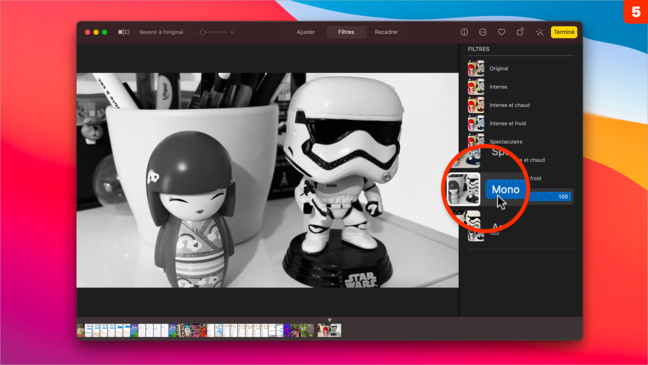Click the Intense et chaud label
Screen dimensions: 648x365
[x=510, y=105]
